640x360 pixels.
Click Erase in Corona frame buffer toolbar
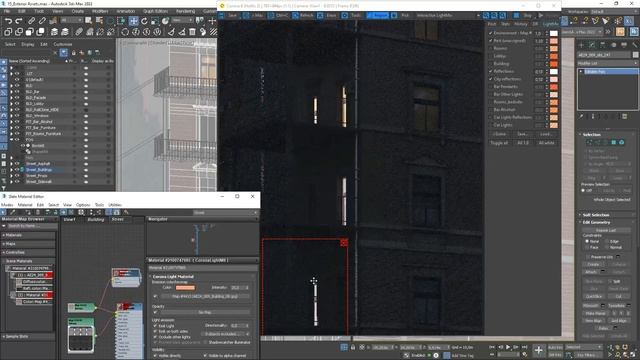pos(327,16)
